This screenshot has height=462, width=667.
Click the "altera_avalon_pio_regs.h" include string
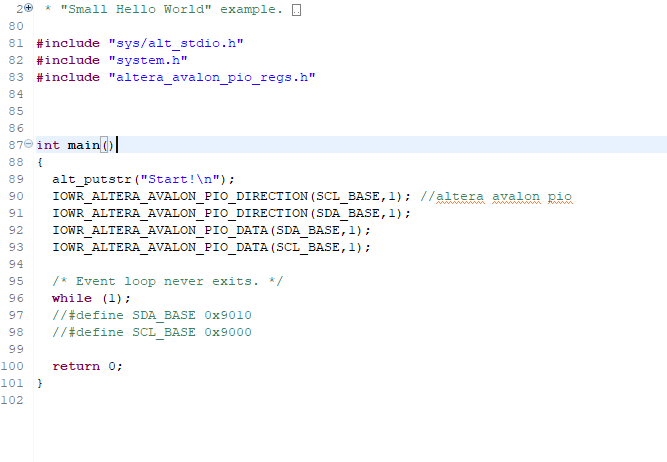point(212,77)
